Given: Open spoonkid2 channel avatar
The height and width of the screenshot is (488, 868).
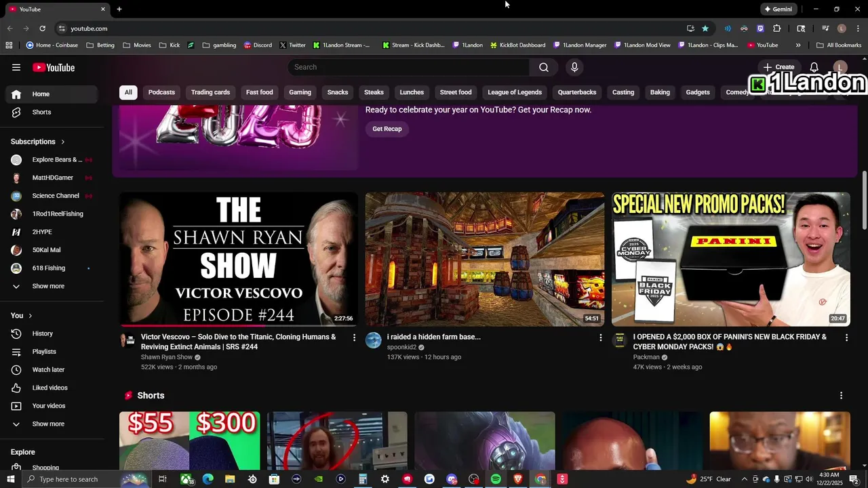Looking at the screenshot, I should click(x=374, y=340).
